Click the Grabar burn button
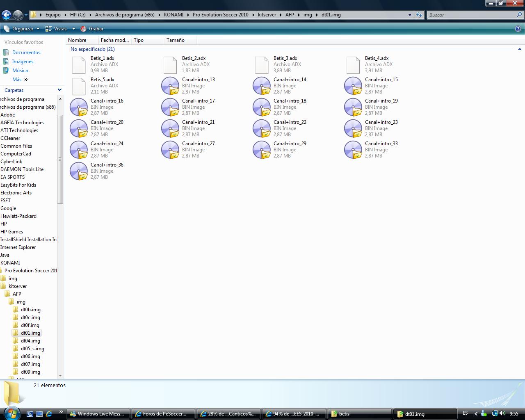 (x=92, y=29)
